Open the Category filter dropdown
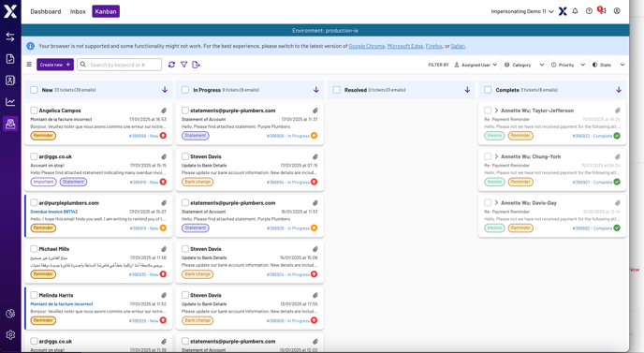644x353 pixels. point(524,65)
